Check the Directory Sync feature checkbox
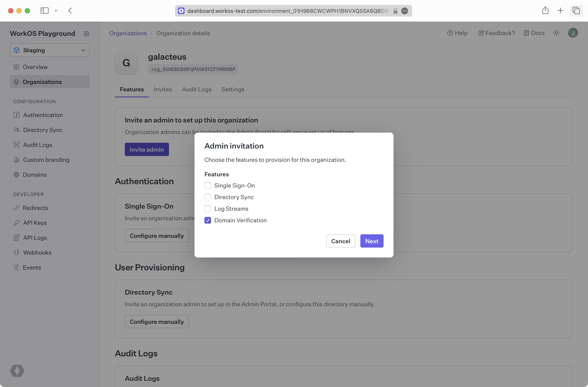Image resolution: width=588 pixels, height=387 pixels. click(208, 197)
